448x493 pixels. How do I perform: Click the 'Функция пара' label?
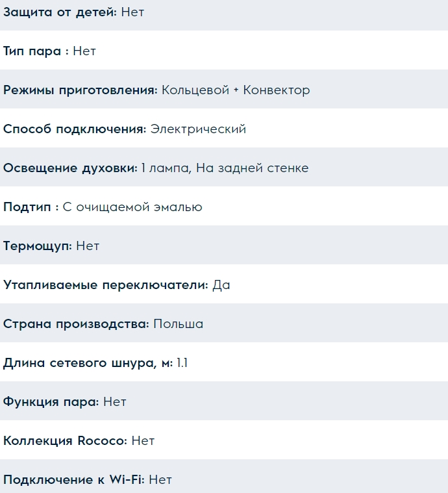pyautogui.click(x=51, y=402)
